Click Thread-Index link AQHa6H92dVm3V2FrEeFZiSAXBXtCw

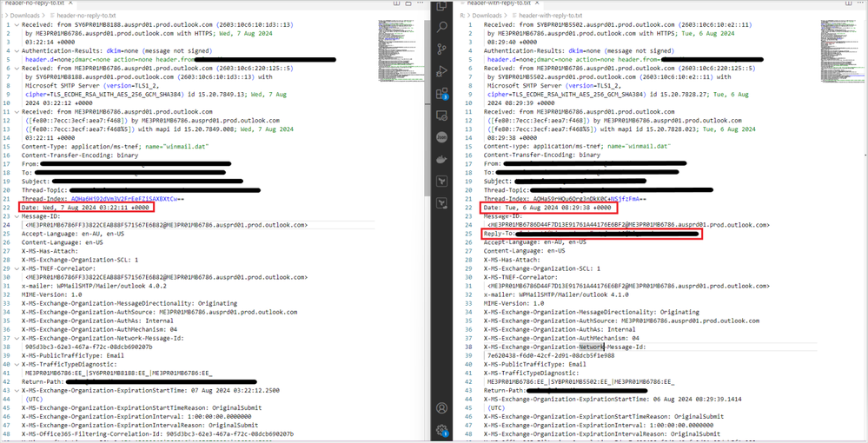click(x=126, y=198)
